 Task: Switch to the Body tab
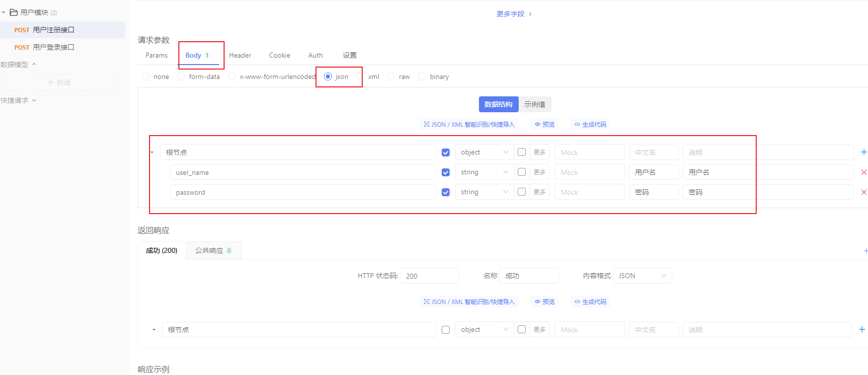point(197,55)
